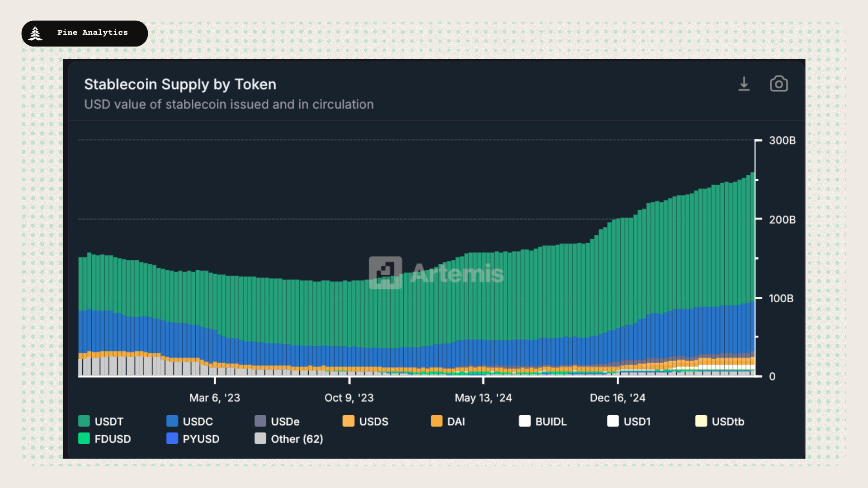Click the Artemis watermark logo

[385, 273]
